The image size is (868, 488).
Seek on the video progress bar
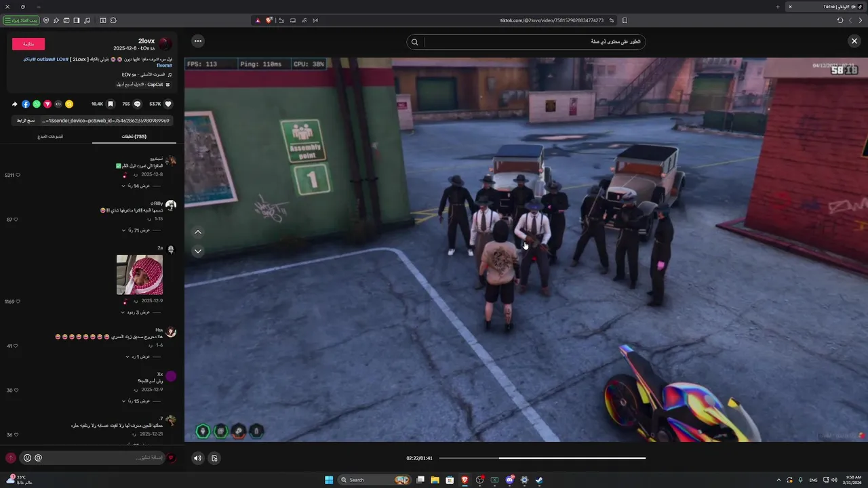pyautogui.click(x=542, y=458)
